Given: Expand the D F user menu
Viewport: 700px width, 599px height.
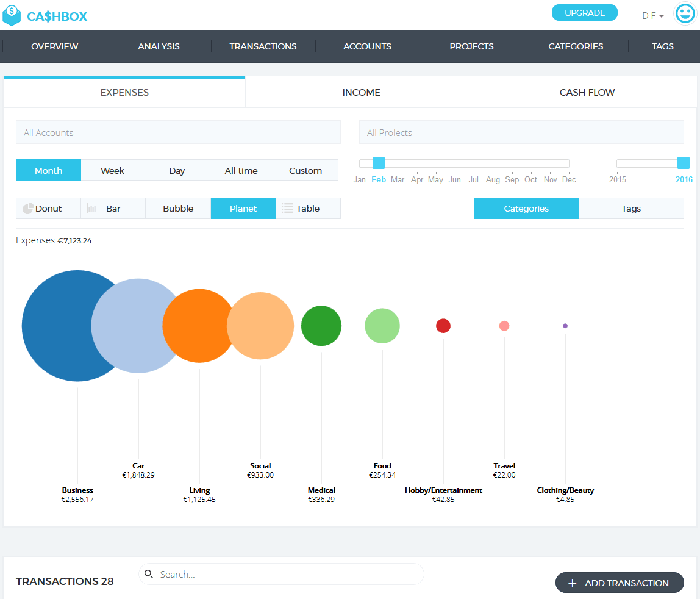Looking at the screenshot, I should (x=652, y=16).
